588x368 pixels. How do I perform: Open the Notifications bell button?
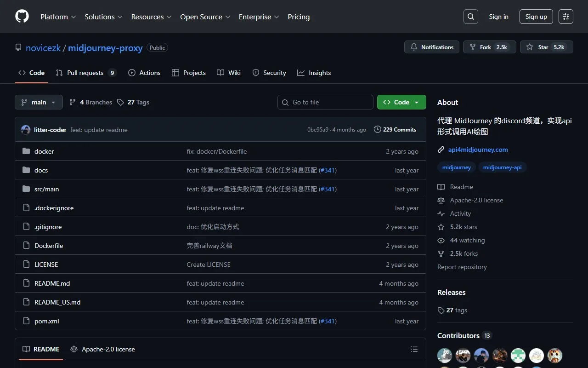tap(431, 47)
